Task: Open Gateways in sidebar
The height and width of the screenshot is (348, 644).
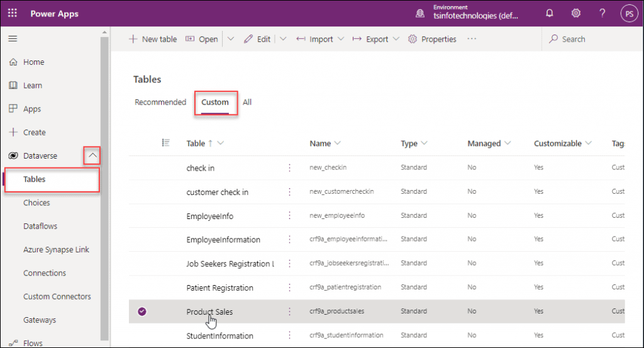Action: click(x=40, y=320)
